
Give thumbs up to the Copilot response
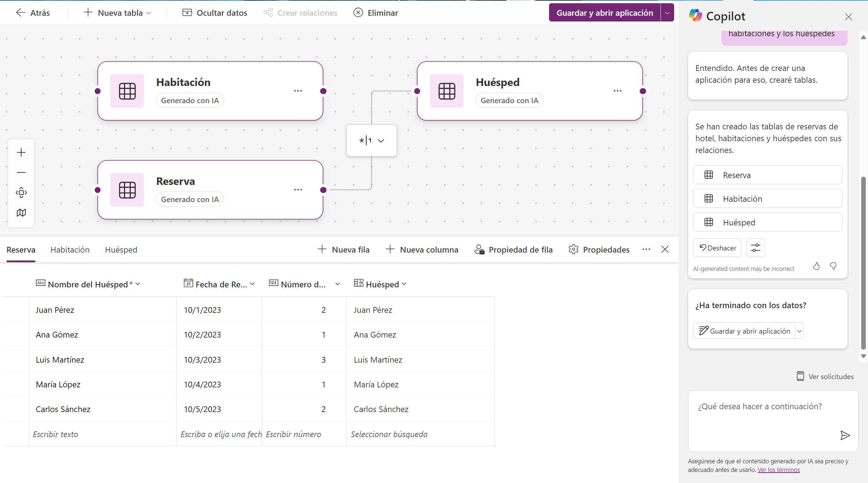(x=816, y=266)
